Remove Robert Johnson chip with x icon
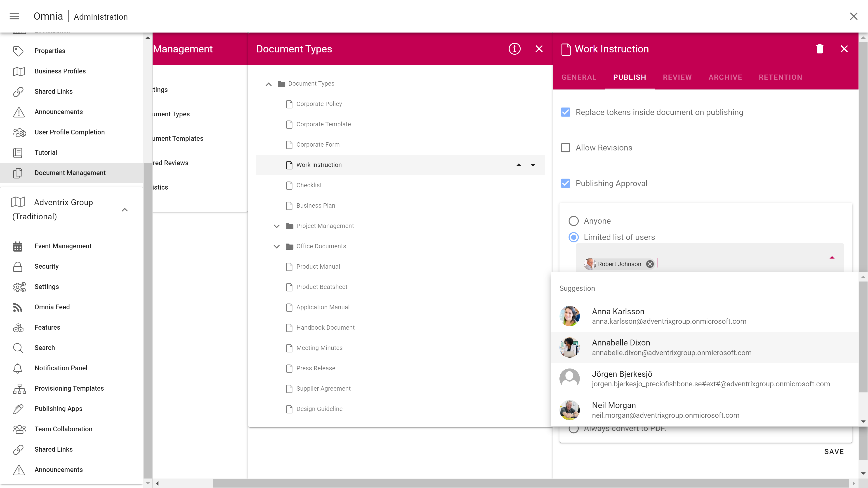 coord(650,264)
